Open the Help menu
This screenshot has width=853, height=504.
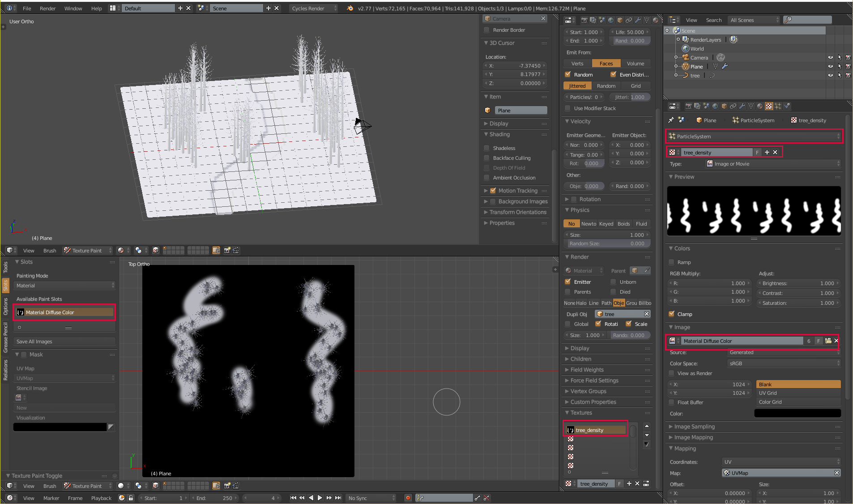[x=96, y=8]
